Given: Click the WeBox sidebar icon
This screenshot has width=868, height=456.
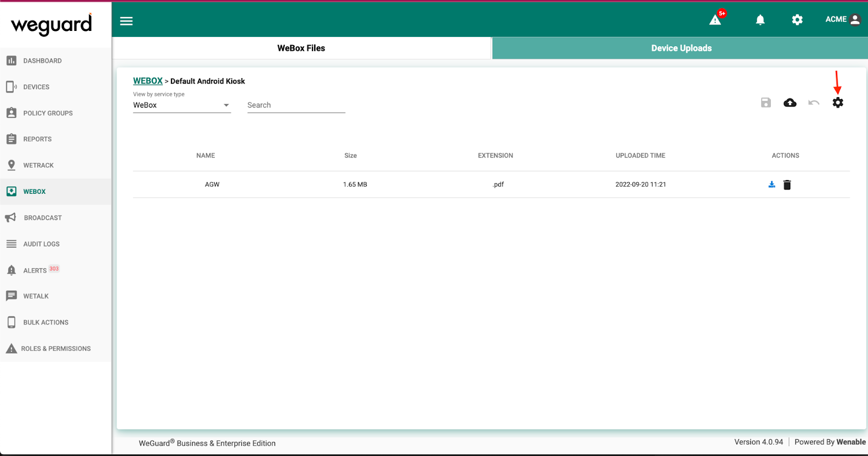Looking at the screenshot, I should [11, 192].
